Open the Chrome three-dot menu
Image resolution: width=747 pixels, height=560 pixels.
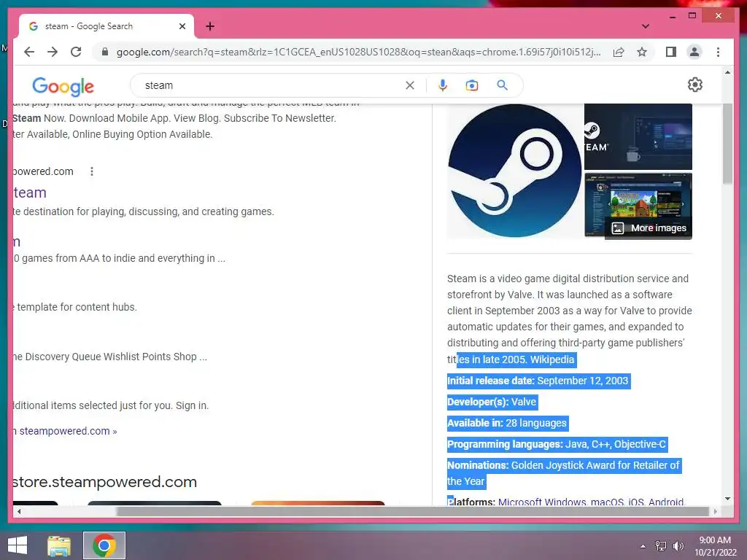718,52
